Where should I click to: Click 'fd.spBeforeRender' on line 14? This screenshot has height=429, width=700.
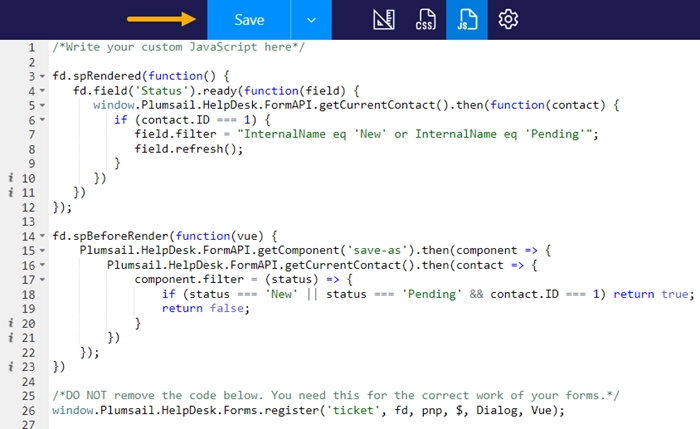click(x=110, y=236)
